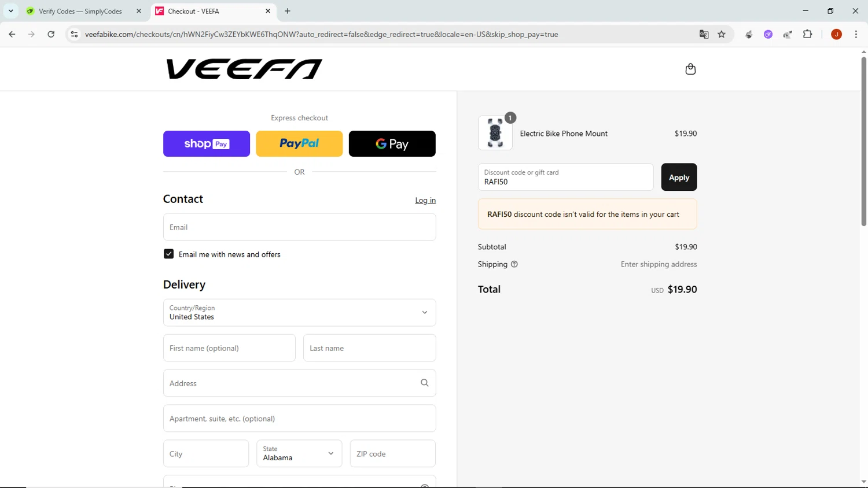Click the Electric Bike Phone Mount product name
The image size is (868, 488).
(564, 134)
